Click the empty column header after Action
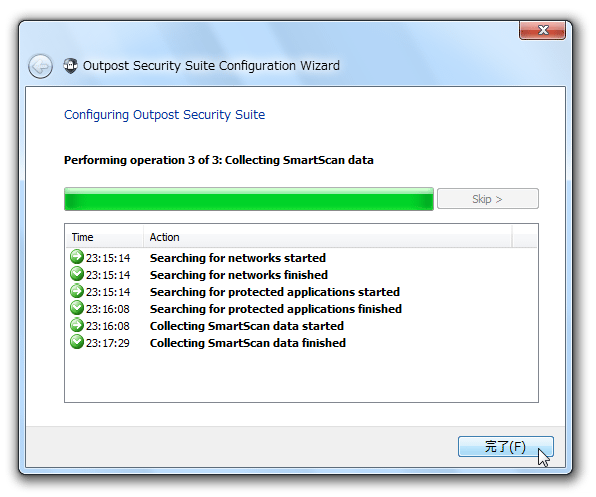The height and width of the screenshot is (497, 596). pyautogui.click(x=525, y=237)
